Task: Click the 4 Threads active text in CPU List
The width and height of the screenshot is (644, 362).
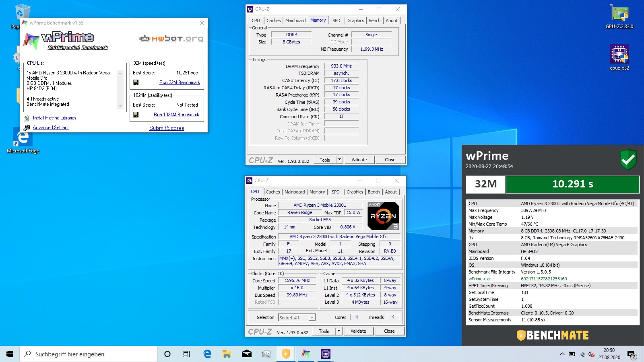Action: (43, 99)
